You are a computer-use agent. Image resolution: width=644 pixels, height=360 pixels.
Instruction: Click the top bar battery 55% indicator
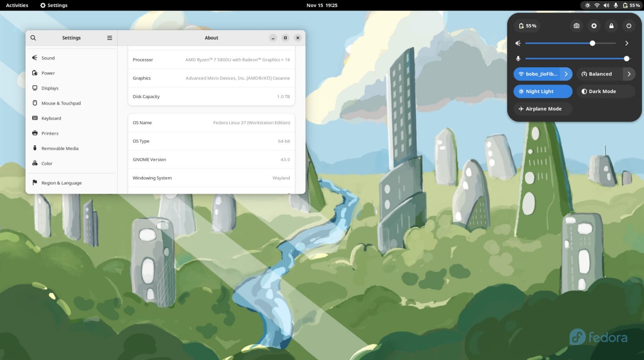tap(631, 5)
